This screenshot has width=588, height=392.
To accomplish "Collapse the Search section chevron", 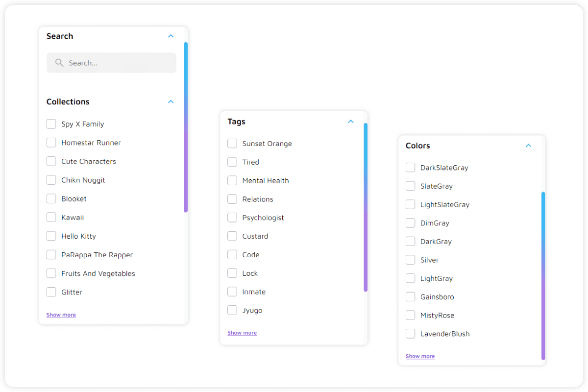I will tap(171, 36).
